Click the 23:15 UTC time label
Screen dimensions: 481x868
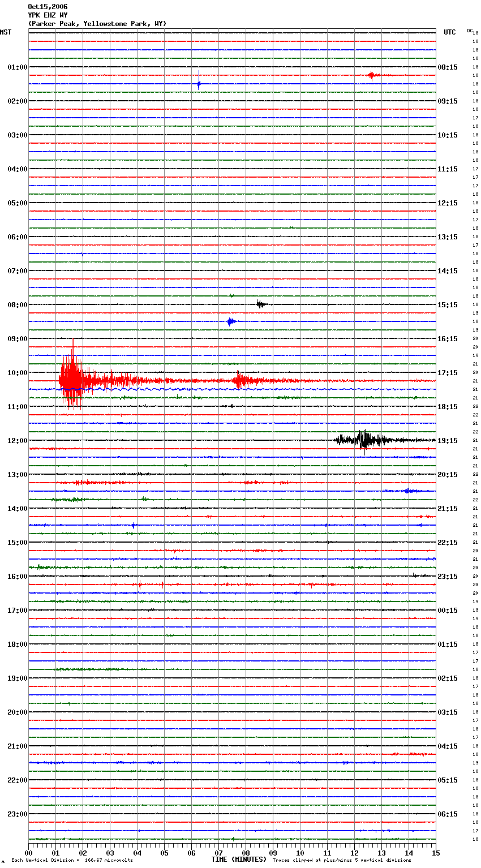click(448, 577)
